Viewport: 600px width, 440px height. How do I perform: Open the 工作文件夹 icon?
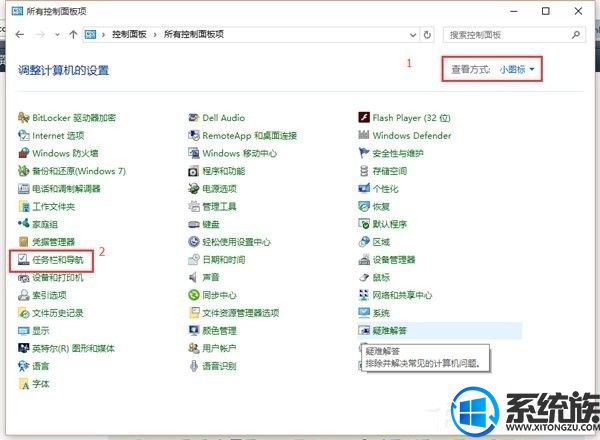coord(23,207)
